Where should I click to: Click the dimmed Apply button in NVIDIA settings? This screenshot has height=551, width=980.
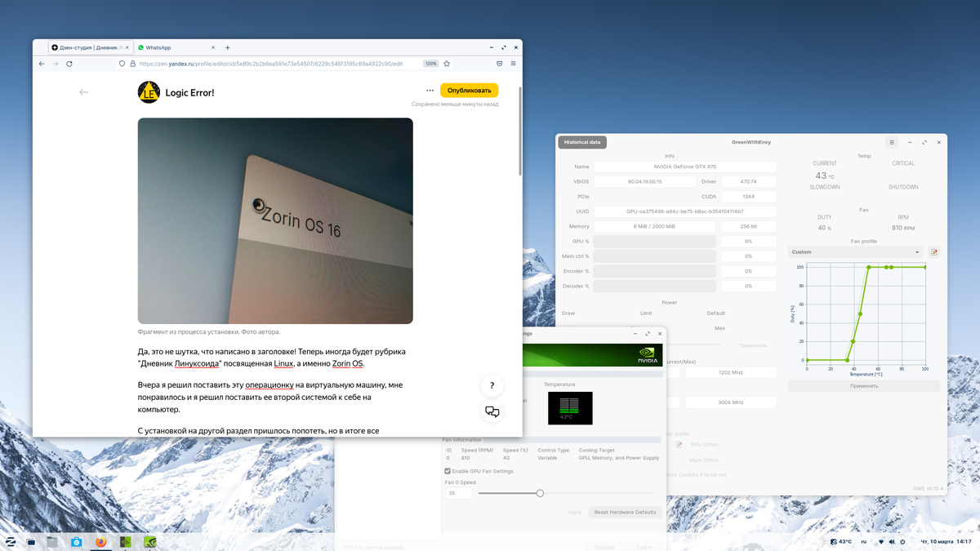tap(574, 512)
